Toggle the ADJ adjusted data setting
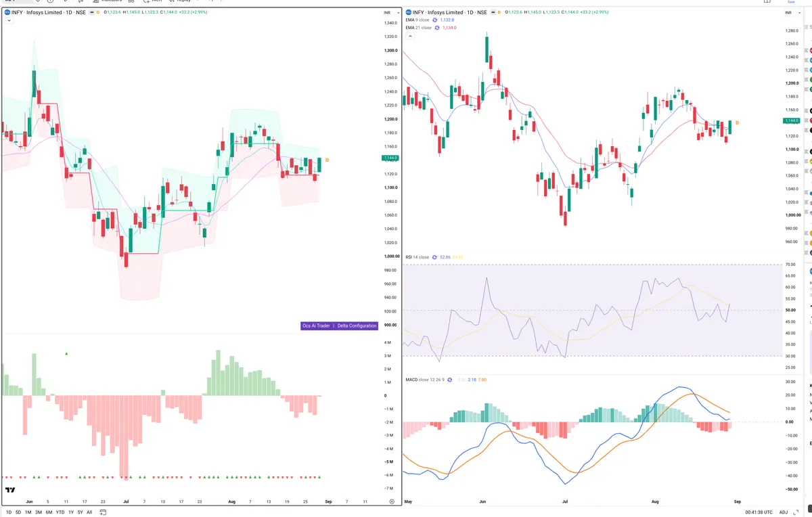 click(784, 512)
